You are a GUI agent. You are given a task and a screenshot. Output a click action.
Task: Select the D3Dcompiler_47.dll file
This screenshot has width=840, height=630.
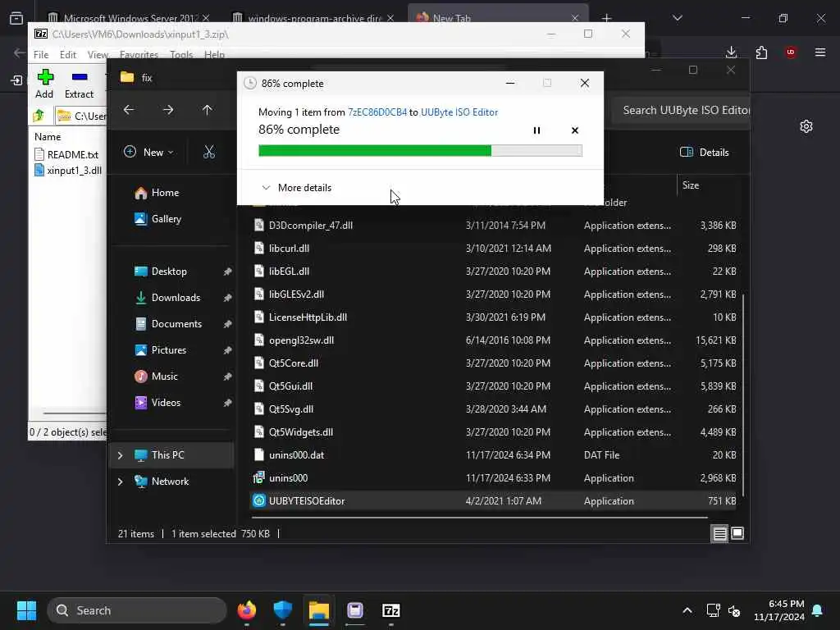(311, 226)
